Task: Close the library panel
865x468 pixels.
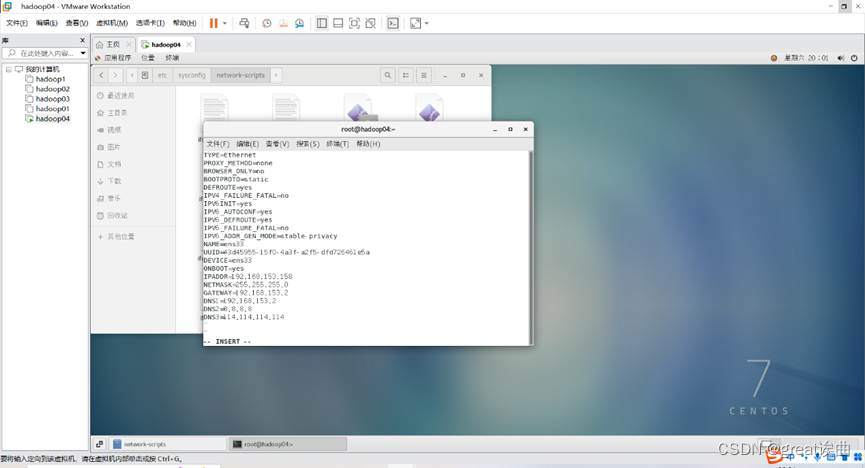Action: coord(83,40)
